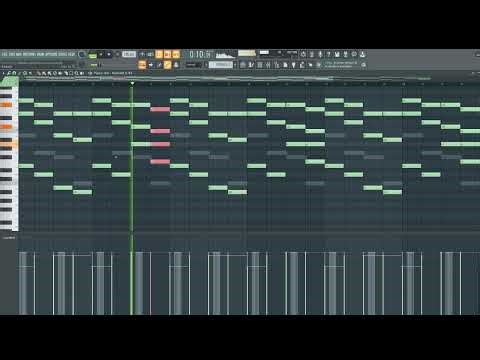Click the question mark help icon

tap(328, 54)
